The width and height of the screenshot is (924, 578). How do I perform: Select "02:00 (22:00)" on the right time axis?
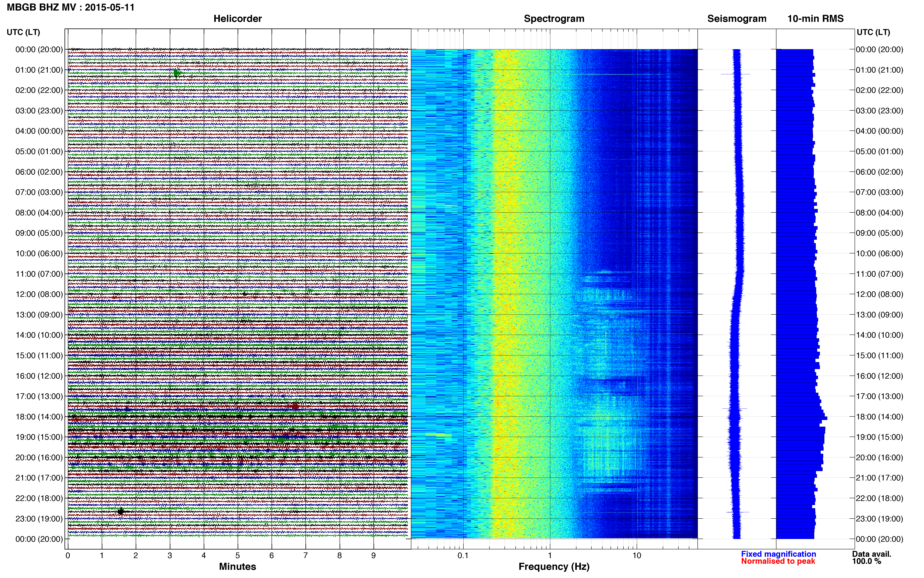(x=880, y=90)
